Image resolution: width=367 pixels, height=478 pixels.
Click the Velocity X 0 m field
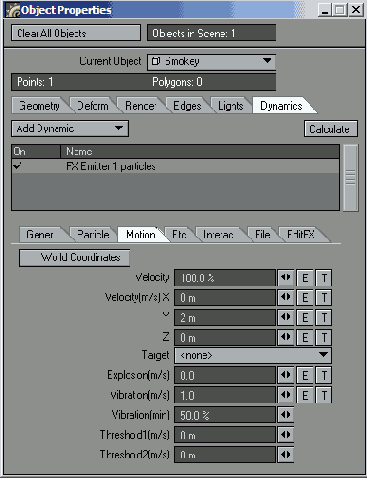pyautogui.click(x=225, y=298)
